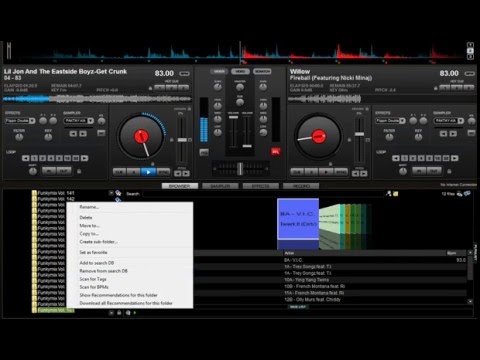
Task: Click right channel volume fader
Action: pyautogui.click(x=247, y=146)
